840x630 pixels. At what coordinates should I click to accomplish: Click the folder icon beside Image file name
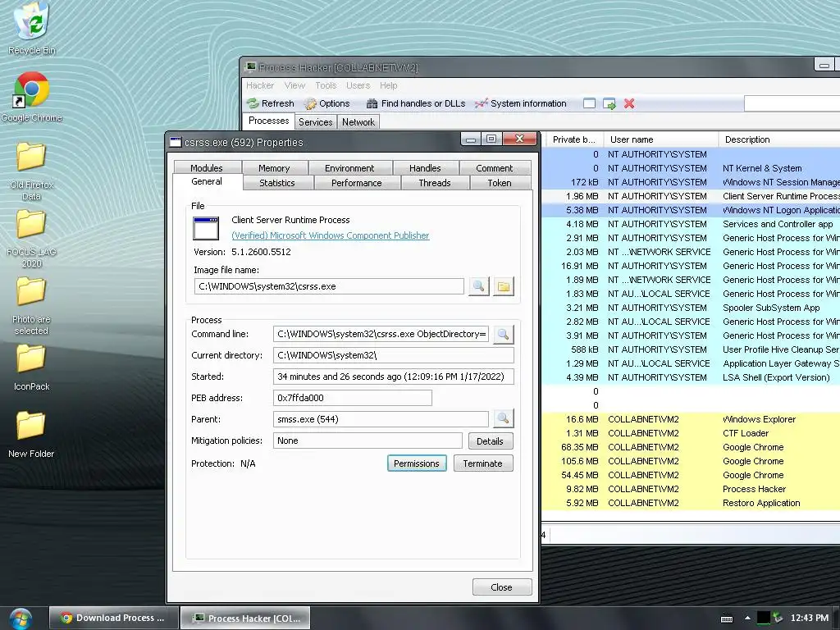tap(504, 286)
